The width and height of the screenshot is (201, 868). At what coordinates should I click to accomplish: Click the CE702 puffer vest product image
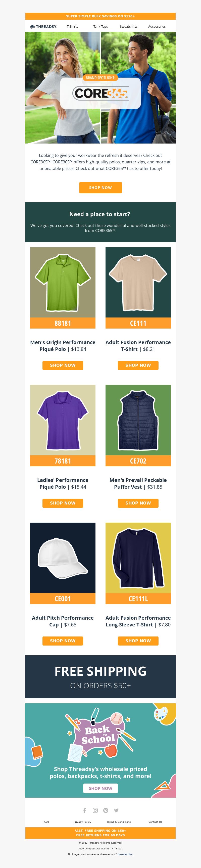[x=138, y=420]
